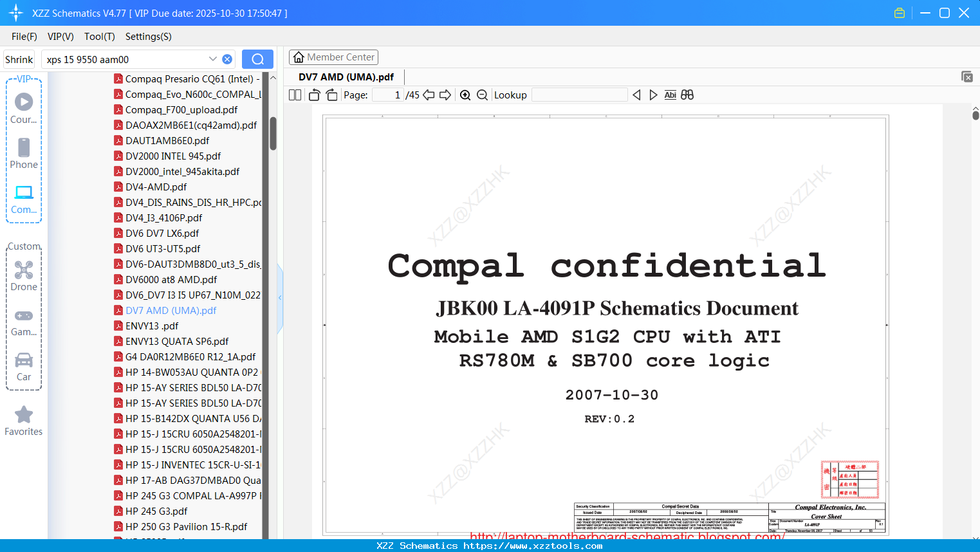Open Compaq_F700_upload.pdf
Image resolution: width=980 pixels, height=552 pixels.
tap(176, 110)
